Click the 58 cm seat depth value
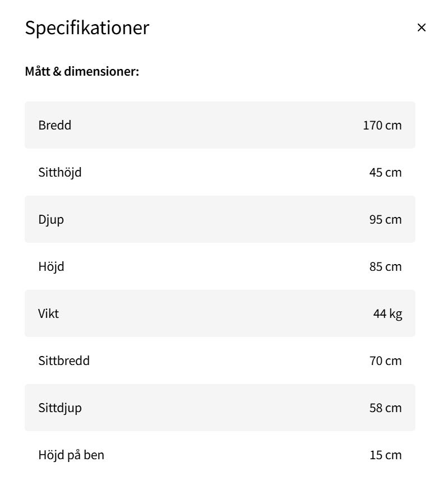The height and width of the screenshot is (485, 448). point(386,408)
